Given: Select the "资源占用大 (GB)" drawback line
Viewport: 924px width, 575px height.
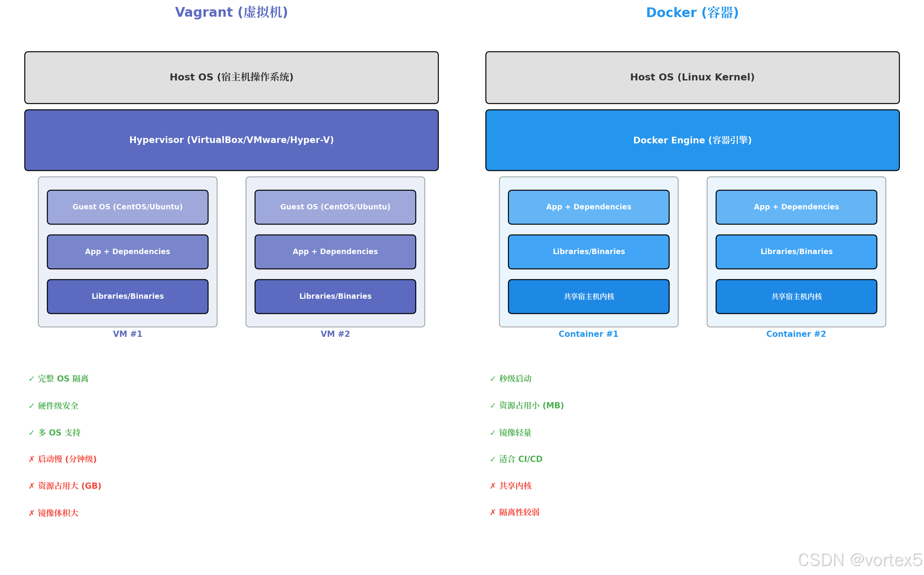Looking at the screenshot, I should pyautogui.click(x=65, y=486).
